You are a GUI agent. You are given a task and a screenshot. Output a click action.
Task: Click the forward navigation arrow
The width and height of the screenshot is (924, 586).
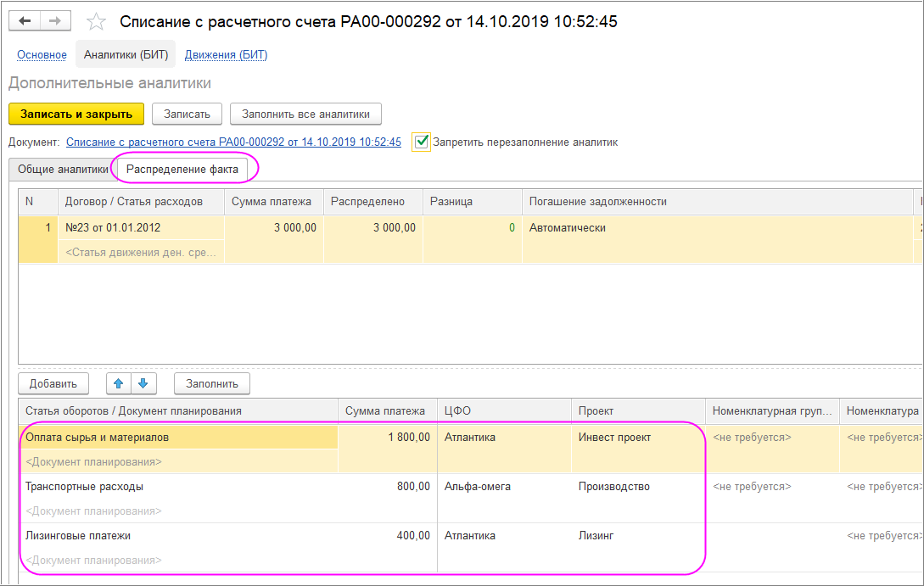point(55,21)
